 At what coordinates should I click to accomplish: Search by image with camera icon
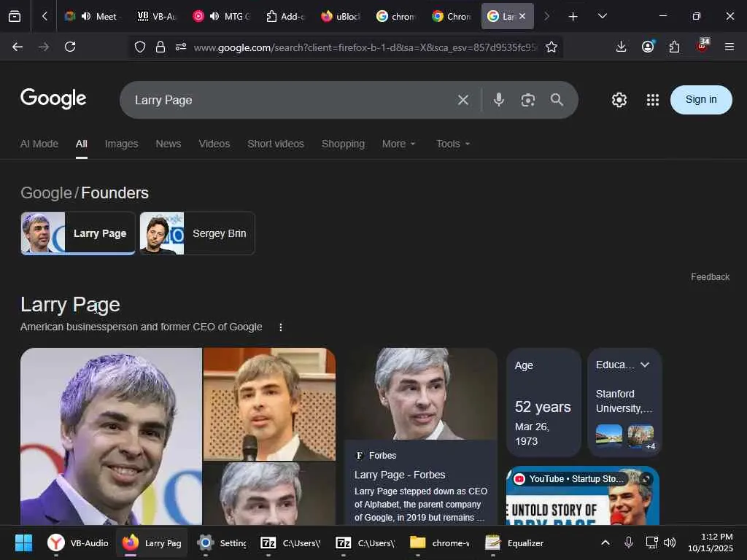528,100
